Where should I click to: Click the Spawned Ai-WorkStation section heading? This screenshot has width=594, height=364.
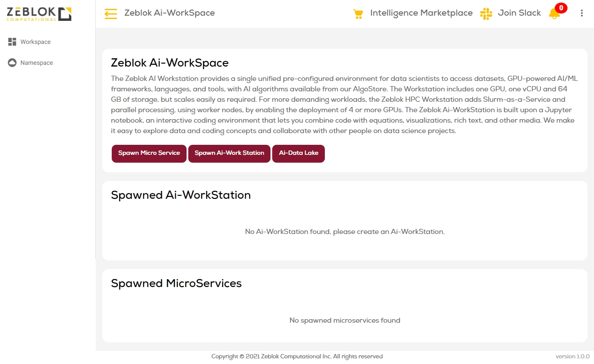181,195
